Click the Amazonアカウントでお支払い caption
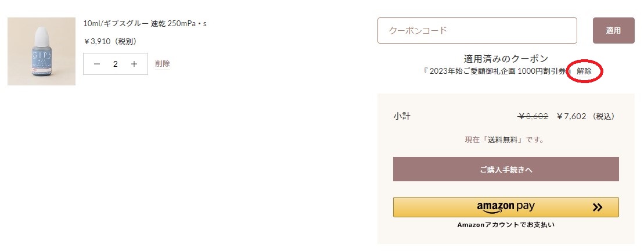 click(x=506, y=225)
